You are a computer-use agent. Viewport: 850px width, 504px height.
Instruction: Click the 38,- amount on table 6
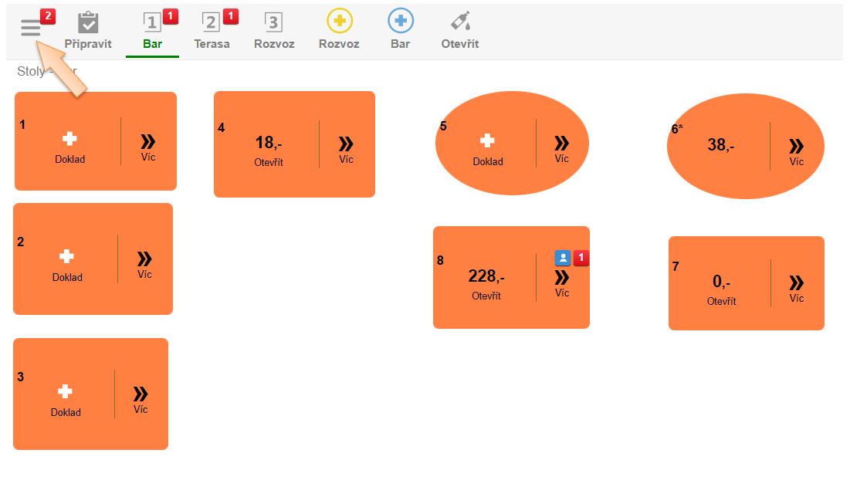(x=720, y=144)
